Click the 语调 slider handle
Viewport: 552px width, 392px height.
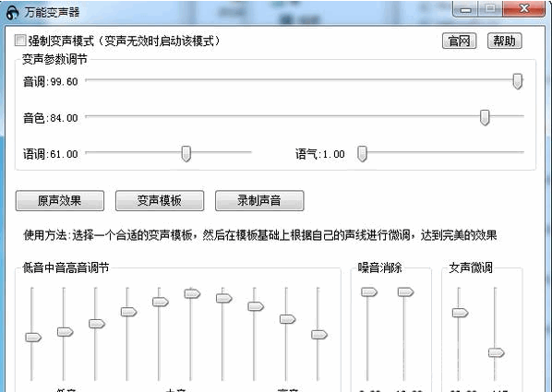pos(186,154)
